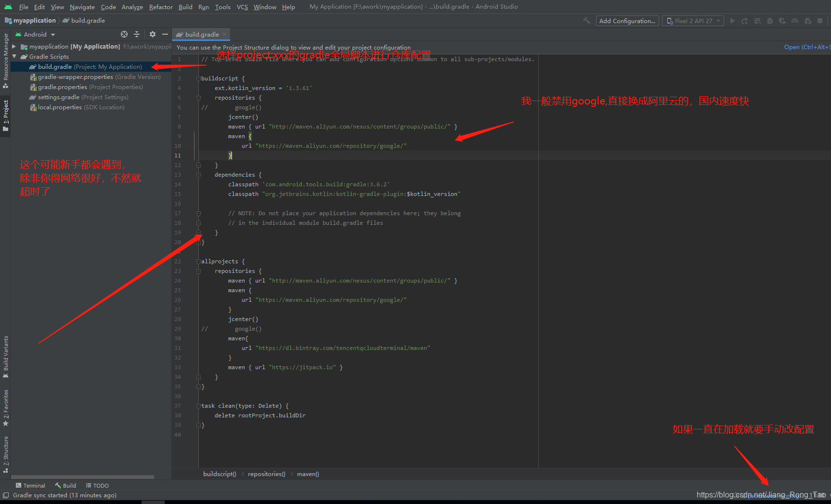Collapse the dependencies block fold marker
Screen dimensions: 831x504
tap(198, 175)
